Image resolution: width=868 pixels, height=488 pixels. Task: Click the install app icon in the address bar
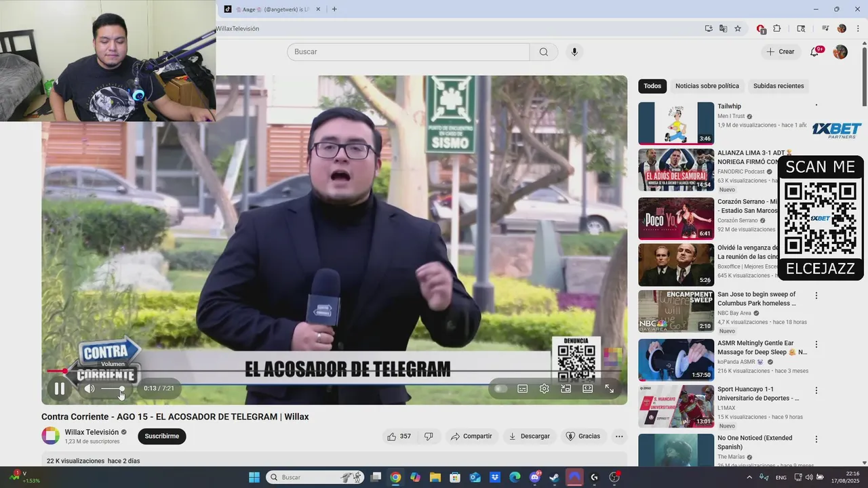tap(709, 28)
